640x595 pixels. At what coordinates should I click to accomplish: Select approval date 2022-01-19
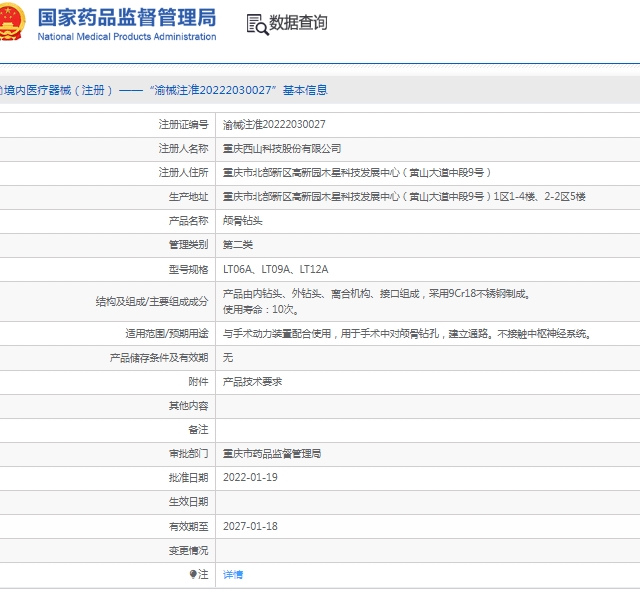click(250, 477)
